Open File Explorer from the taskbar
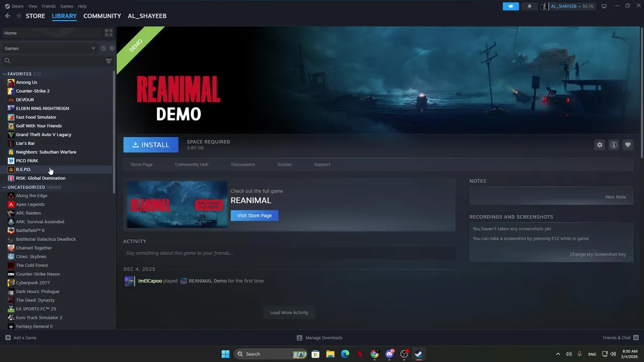The width and height of the screenshot is (644, 362). click(x=330, y=354)
